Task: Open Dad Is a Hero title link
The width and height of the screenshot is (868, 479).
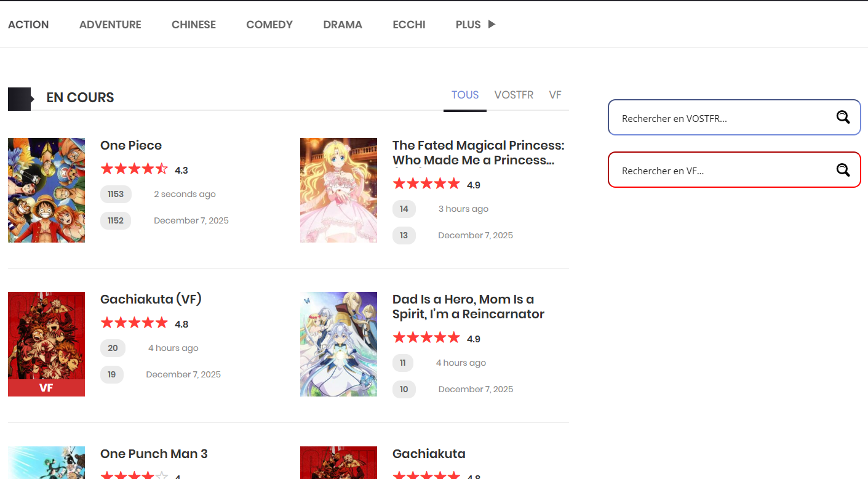Action: click(x=468, y=307)
